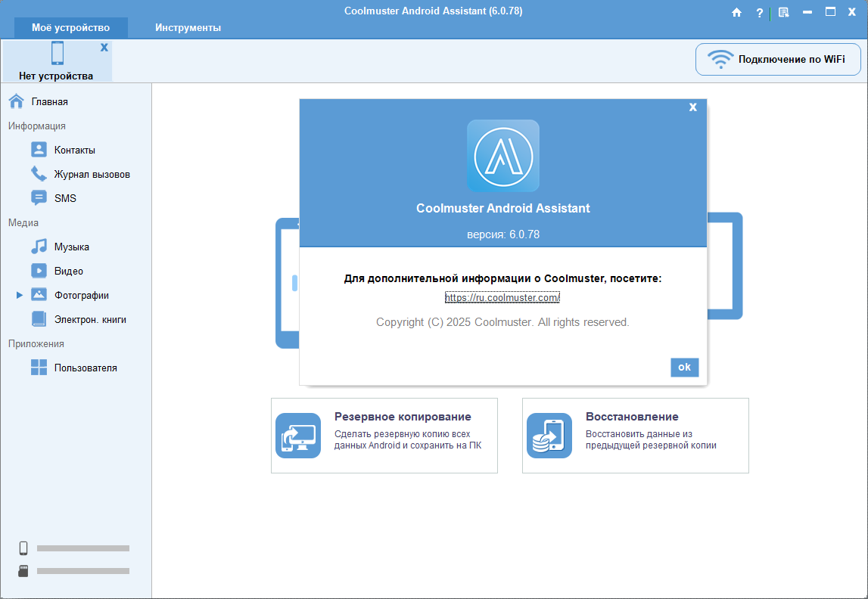Click the Электрон. книги book icon
Image resolution: width=868 pixels, height=599 pixels.
[39, 319]
